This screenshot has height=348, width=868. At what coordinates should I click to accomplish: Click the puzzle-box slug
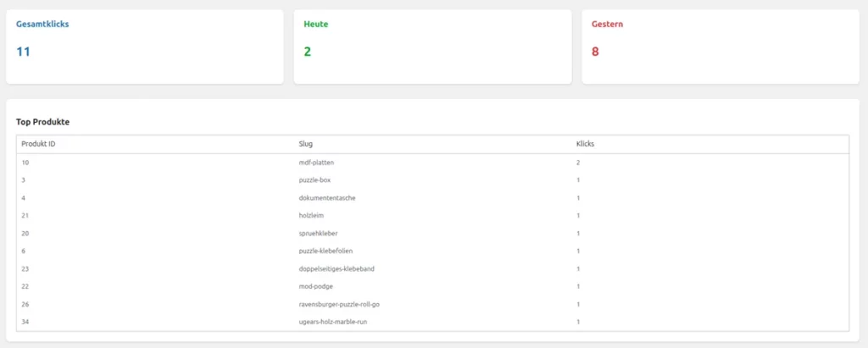tap(316, 180)
